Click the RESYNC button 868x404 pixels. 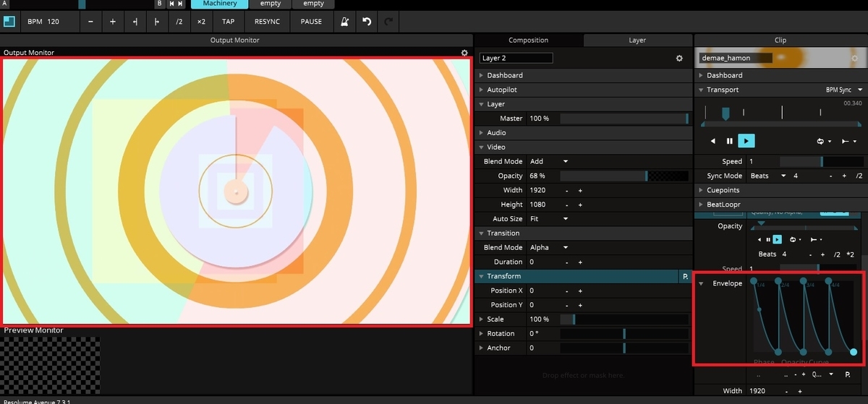point(267,22)
